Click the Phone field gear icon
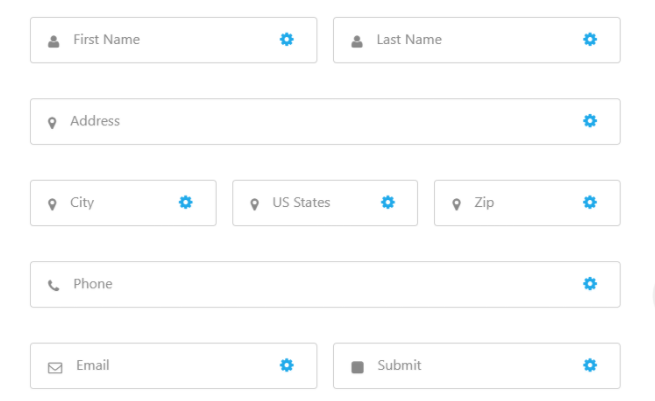 pos(590,284)
